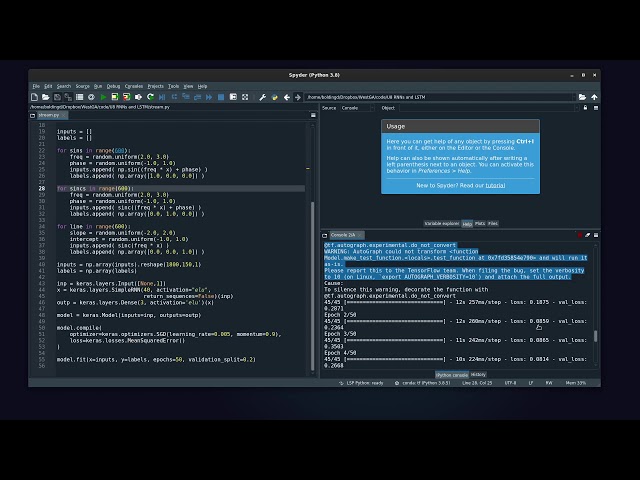Image resolution: width=640 pixels, height=480 pixels.
Task: Maximize current pane icon
Action: click(233, 97)
